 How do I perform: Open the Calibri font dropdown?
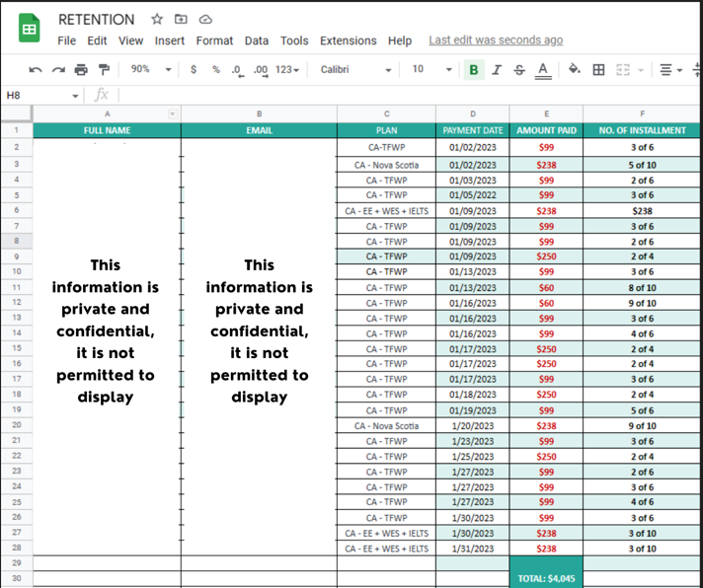[356, 70]
